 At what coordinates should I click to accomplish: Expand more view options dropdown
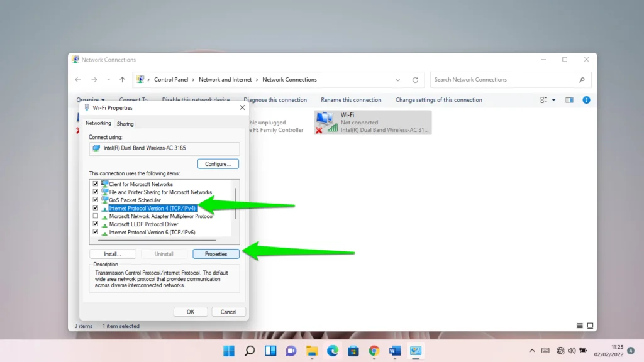coord(553,100)
